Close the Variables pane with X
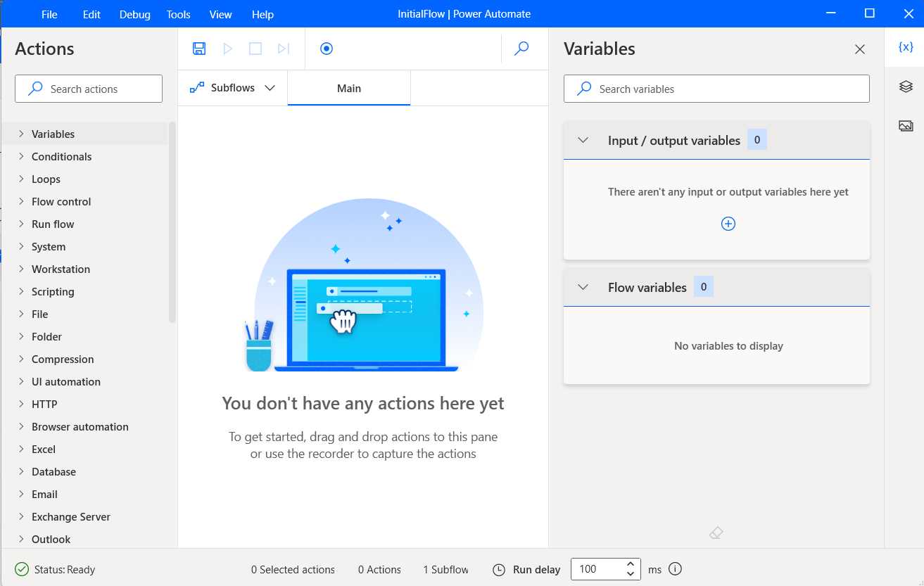Image resolution: width=924 pixels, height=586 pixels. pyautogui.click(x=860, y=49)
